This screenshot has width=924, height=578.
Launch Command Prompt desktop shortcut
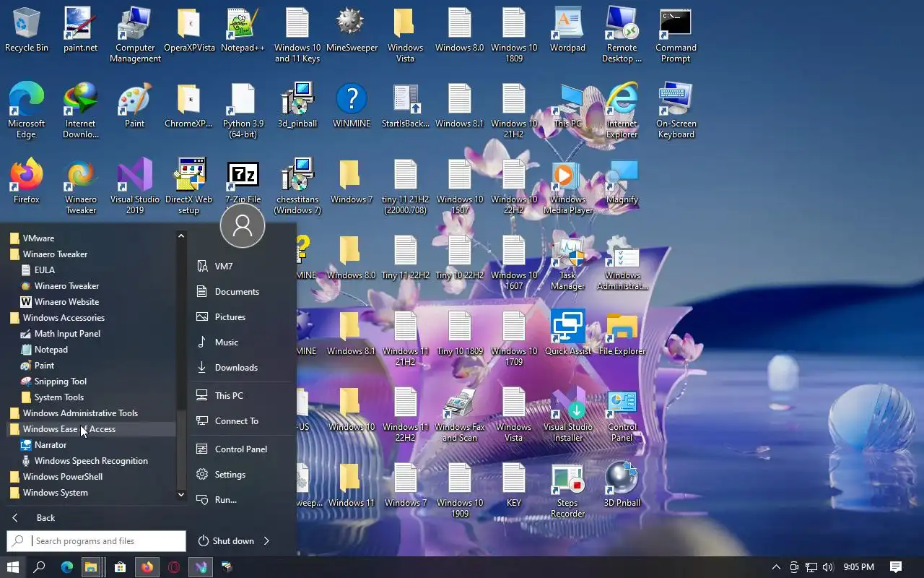(x=676, y=35)
